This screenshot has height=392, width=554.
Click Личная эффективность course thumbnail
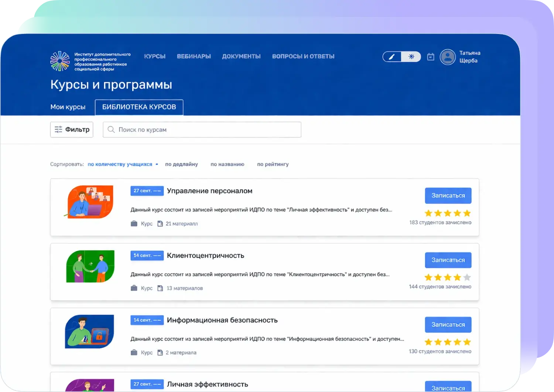pyautogui.click(x=90, y=385)
